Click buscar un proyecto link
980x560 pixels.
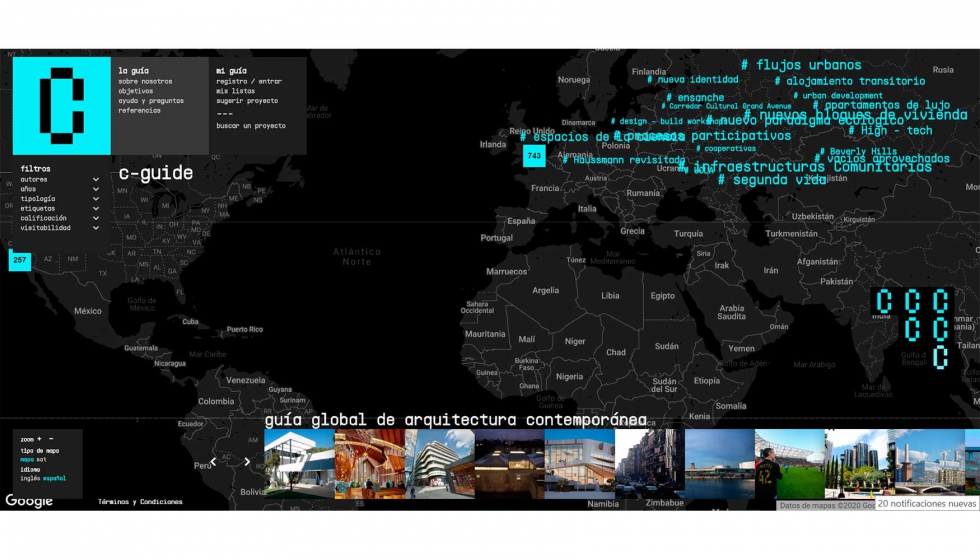click(250, 126)
